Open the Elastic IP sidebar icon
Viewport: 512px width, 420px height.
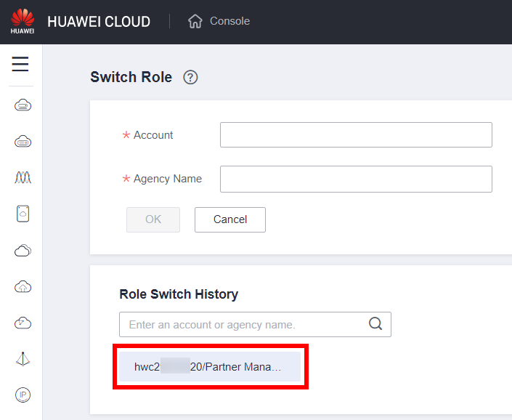23,395
